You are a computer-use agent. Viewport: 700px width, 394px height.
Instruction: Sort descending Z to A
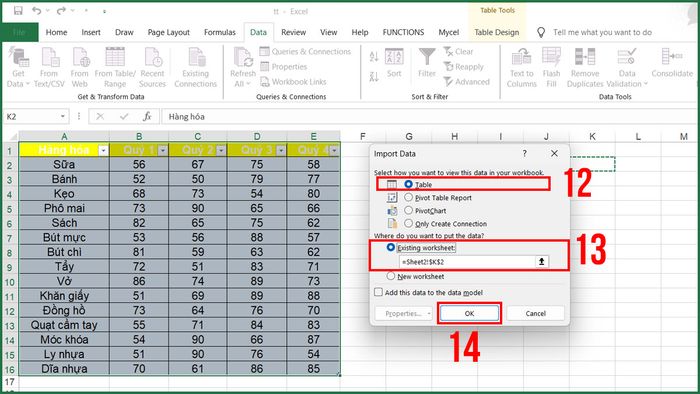pyautogui.click(x=374, y=77)
